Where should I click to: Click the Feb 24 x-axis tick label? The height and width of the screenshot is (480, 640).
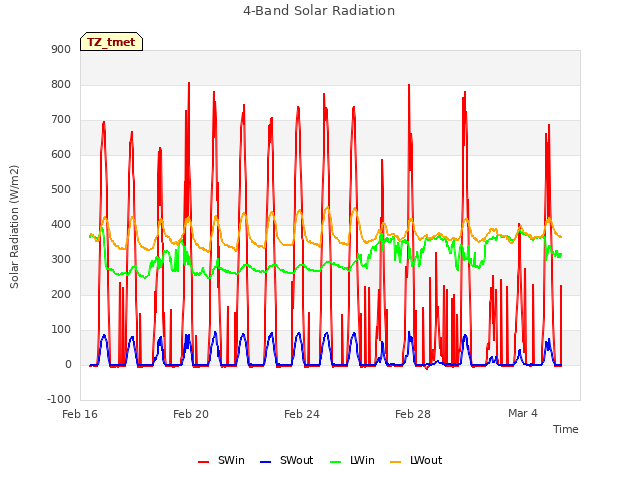pos(302,414)
